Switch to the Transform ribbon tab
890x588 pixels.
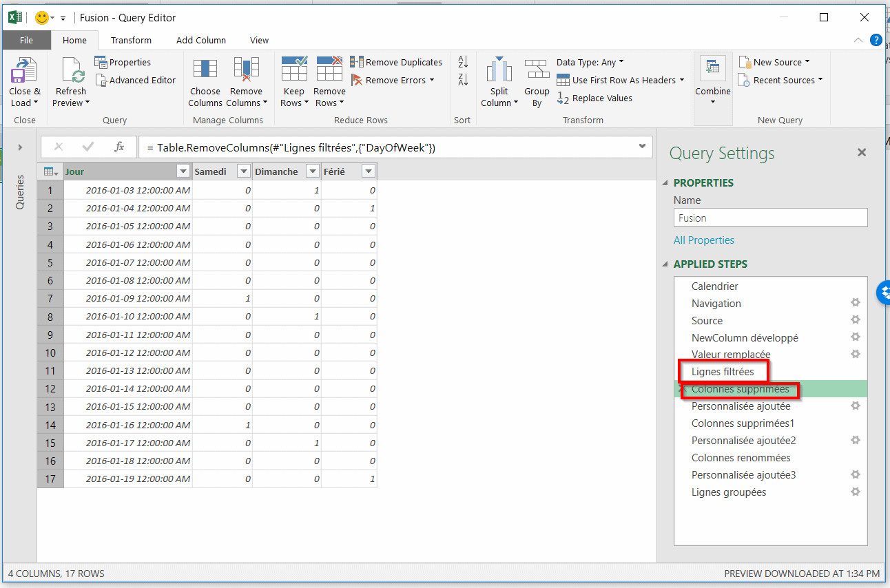point(131,40)
